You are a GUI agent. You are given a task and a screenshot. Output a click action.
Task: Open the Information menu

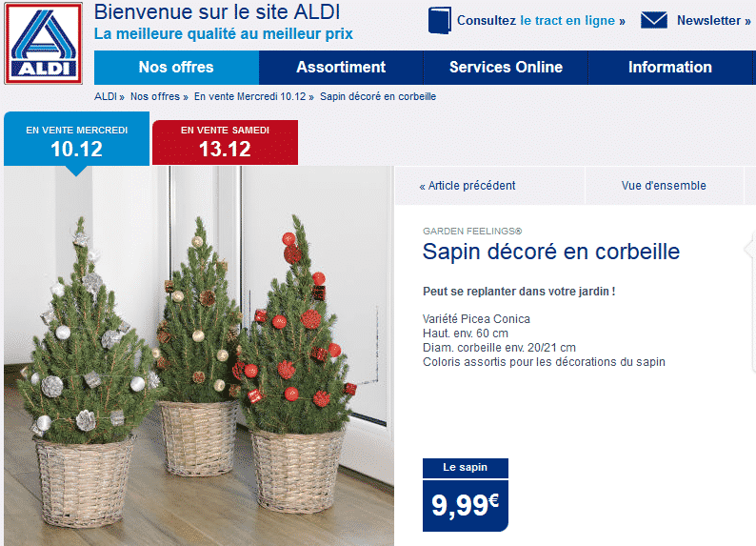point(670,68)
